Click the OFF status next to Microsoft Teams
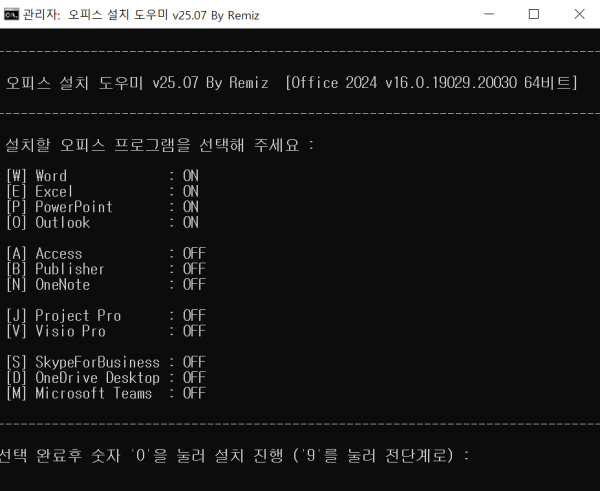The width and height of the screenshot is (600, 491). coord(194,393)
